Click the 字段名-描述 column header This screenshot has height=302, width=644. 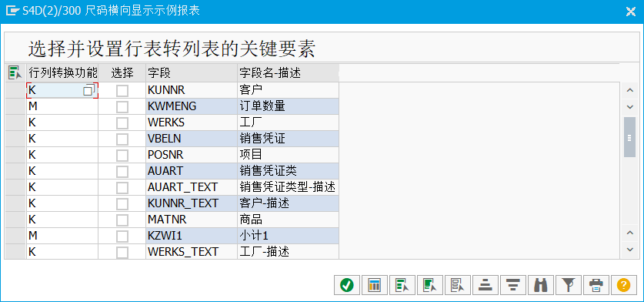(x=288, y=73)
